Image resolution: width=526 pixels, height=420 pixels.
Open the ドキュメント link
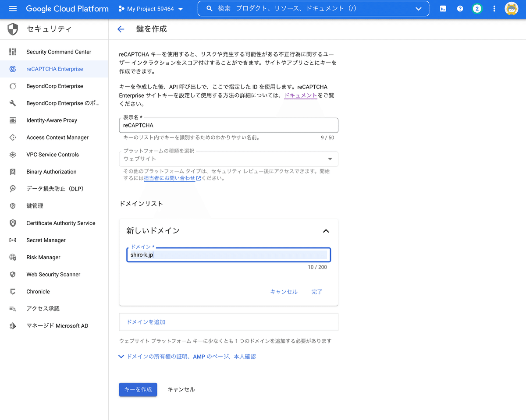[x=301, y=95]
